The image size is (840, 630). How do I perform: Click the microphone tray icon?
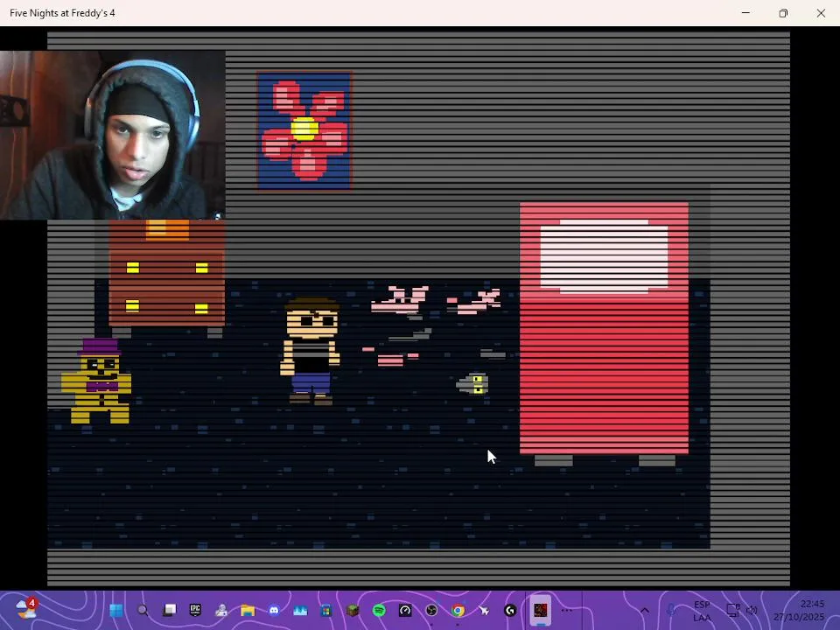[x=670, y=610]
